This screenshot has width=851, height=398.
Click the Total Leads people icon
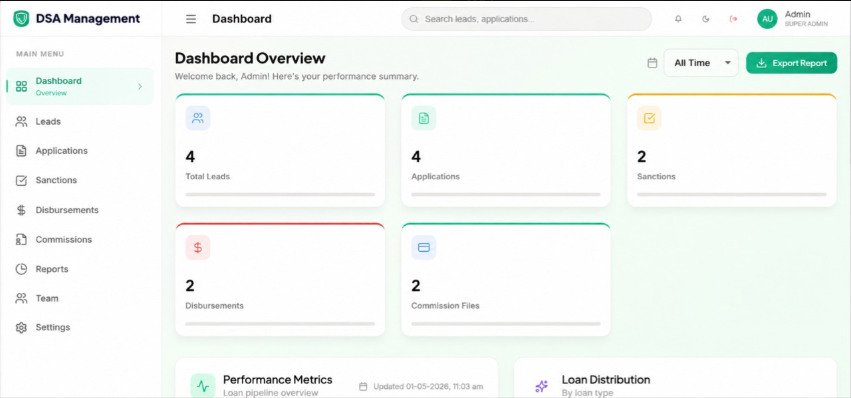click(x=198, y=118)
